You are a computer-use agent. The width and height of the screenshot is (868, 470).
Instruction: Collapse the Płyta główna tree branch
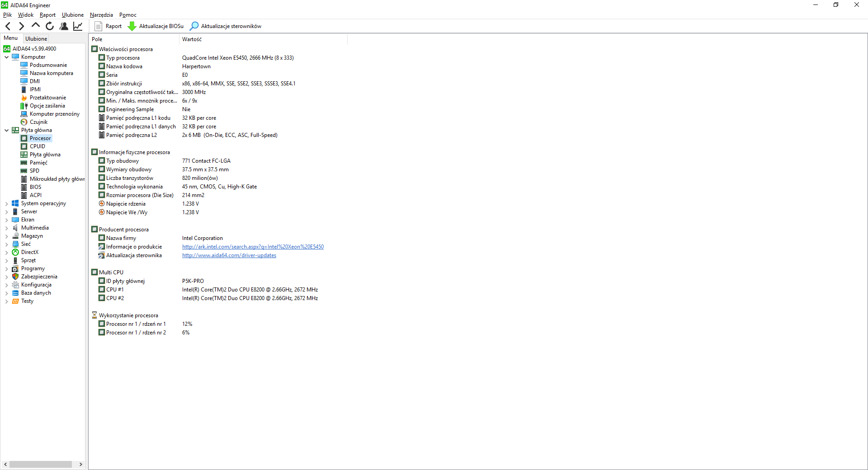[x=6, y=130]
